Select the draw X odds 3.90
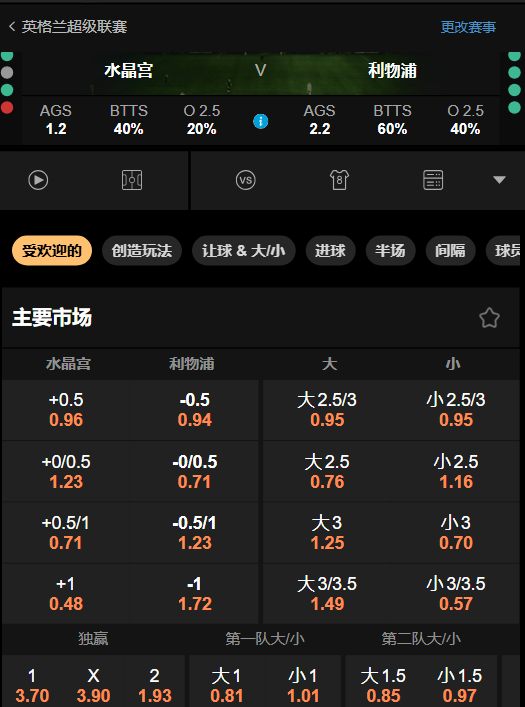The height and width of the screenshot is (707, 525). [x=93, y=685]
